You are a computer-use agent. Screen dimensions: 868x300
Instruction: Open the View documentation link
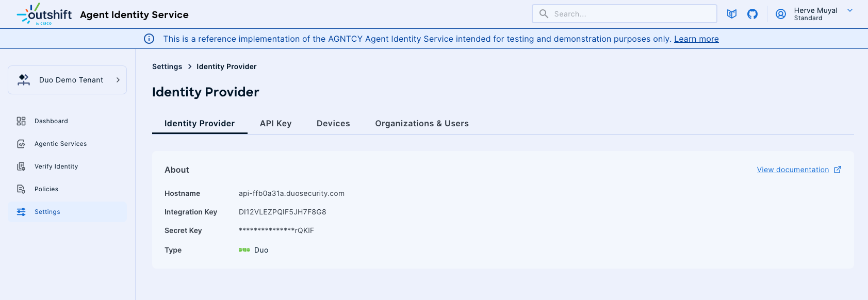pyautogui.click(x=793, y=170)
